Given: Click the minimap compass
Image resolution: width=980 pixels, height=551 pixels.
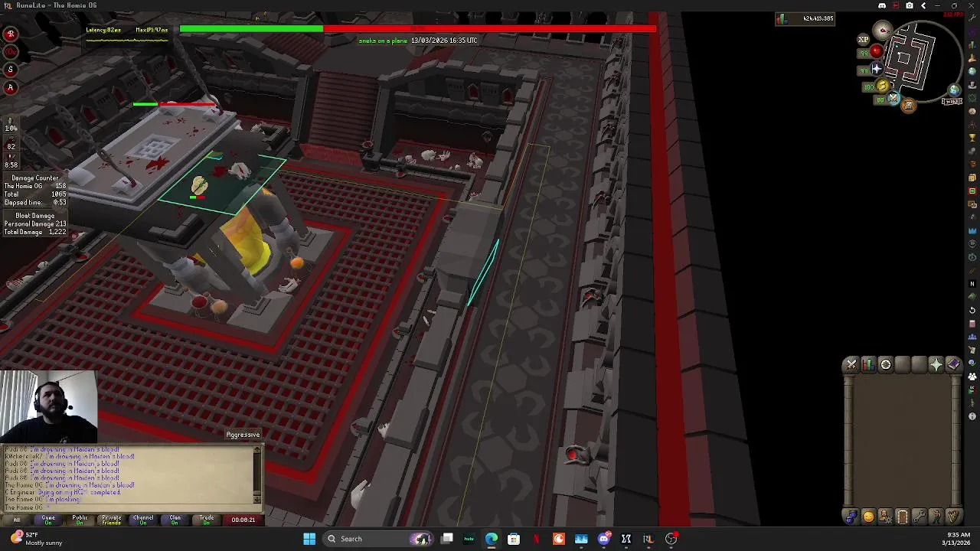Looking at the screenshot, I should (883, 31).
